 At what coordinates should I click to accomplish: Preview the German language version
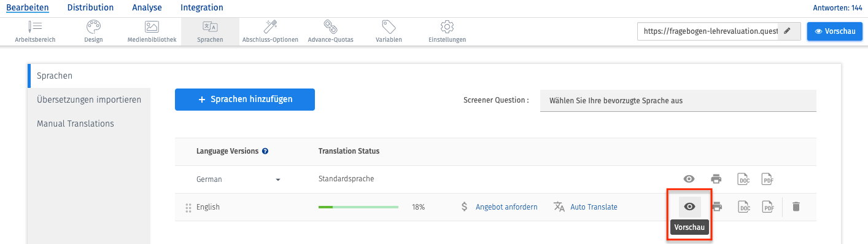tap(689, 179)
